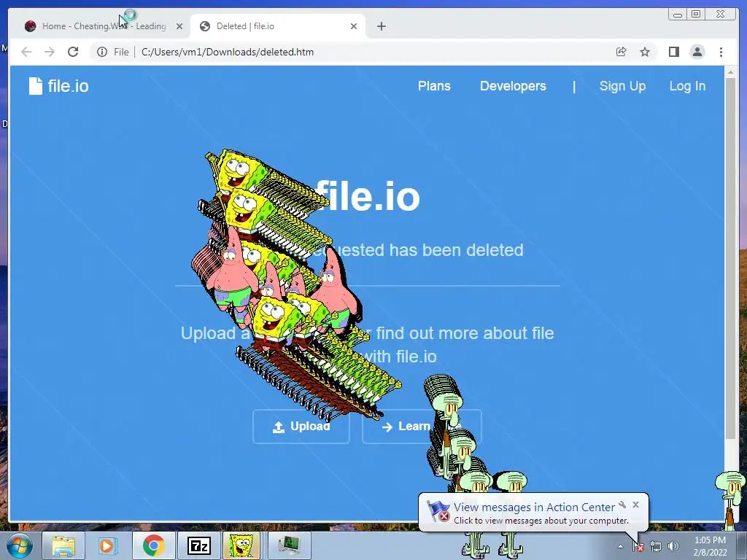
Task: Click the Learn more button
Action: [x=422, y=426]
